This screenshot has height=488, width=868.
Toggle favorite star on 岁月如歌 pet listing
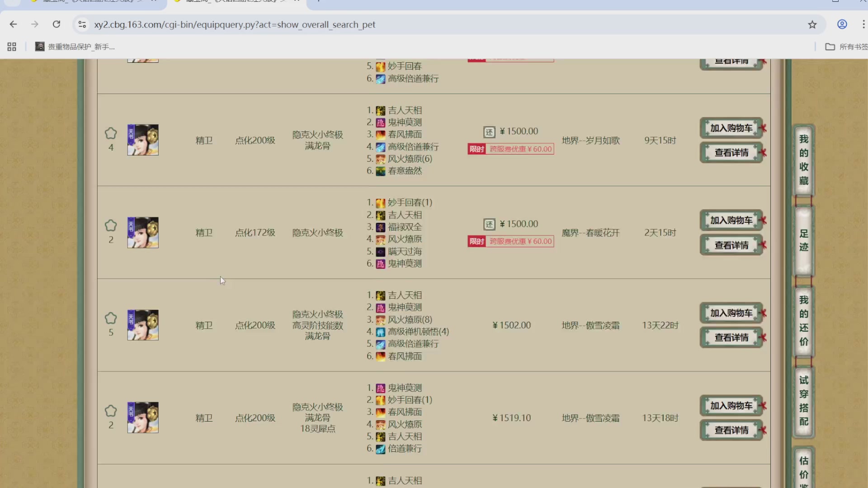pos(111,133)
